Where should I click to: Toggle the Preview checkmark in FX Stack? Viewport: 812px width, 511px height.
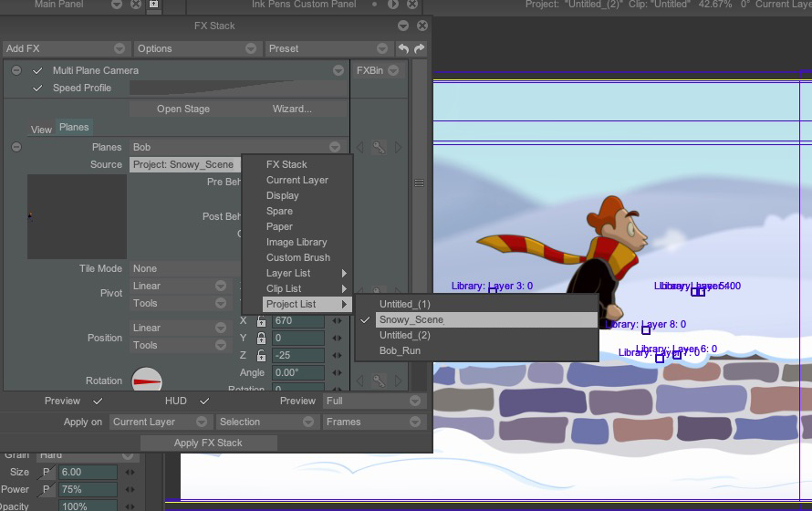(98, 401)
